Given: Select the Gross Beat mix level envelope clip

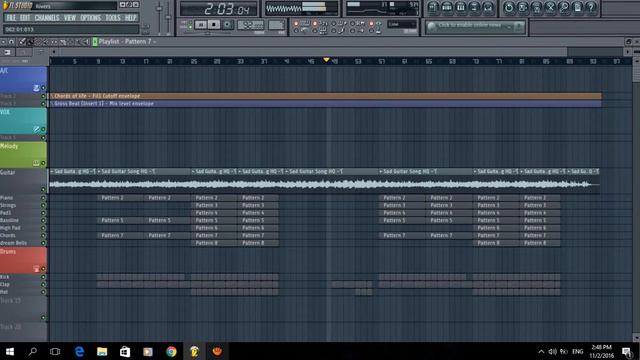Looking at the screenshot, I should tap(325, 104).
